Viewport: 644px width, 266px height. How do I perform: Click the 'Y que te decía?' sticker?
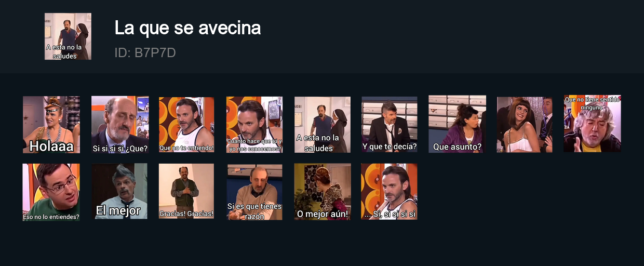pos(390,124)
